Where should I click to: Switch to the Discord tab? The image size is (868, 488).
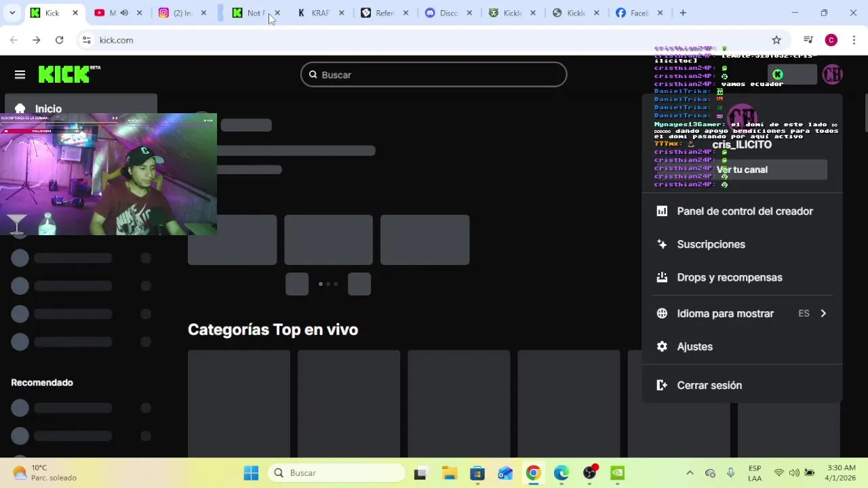pos(448,13)
